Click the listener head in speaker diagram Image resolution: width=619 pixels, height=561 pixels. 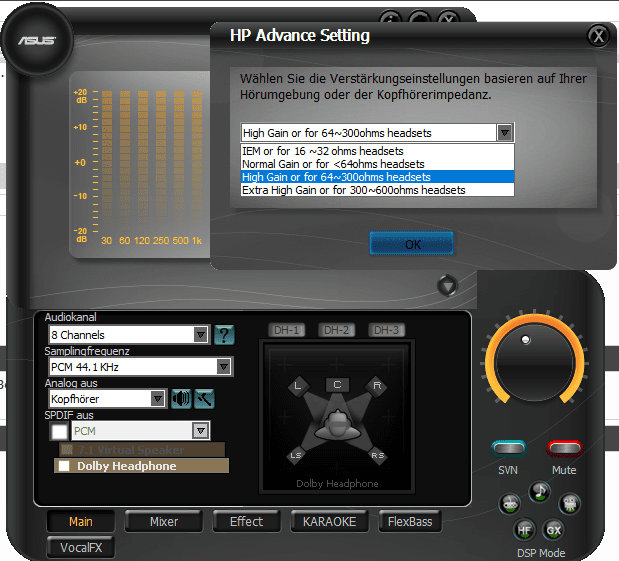pos(338,426)
